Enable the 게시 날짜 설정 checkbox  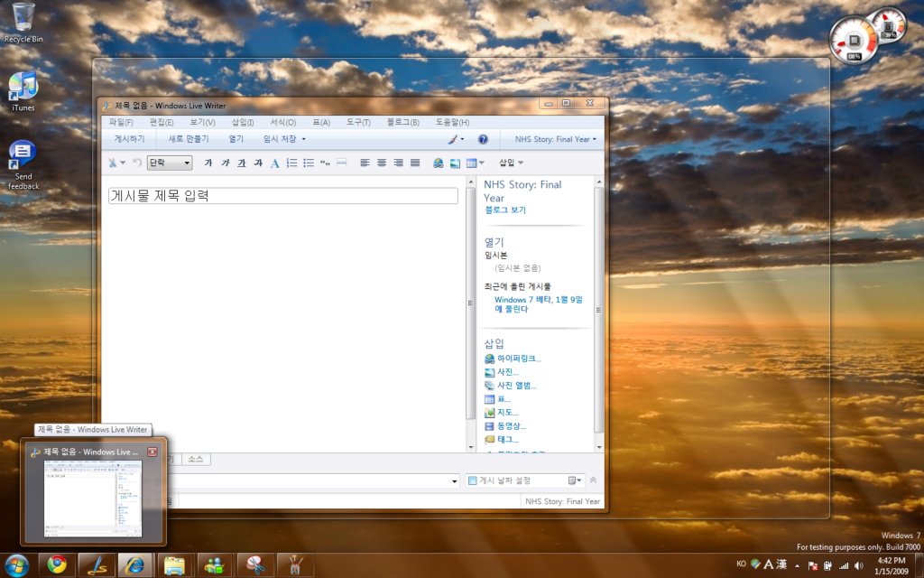[x=472, y=480]
